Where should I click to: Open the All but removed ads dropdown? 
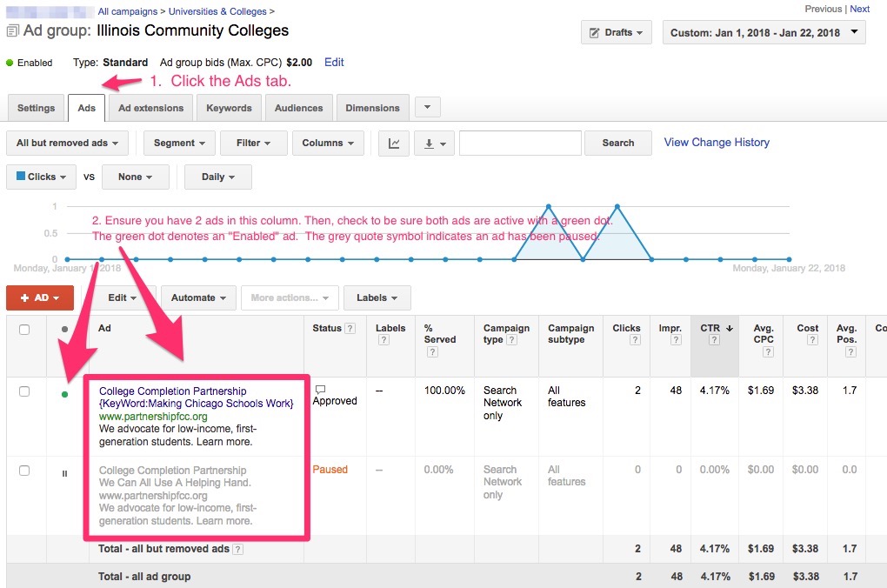click(x=67, y=144)
